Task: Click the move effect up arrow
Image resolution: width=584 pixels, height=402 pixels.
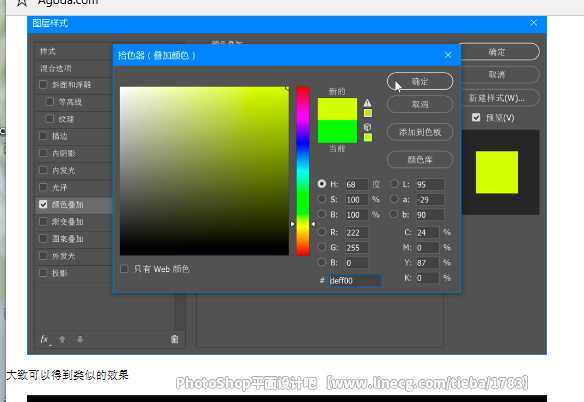Action: pyautogui.click(x=62, y=339)
